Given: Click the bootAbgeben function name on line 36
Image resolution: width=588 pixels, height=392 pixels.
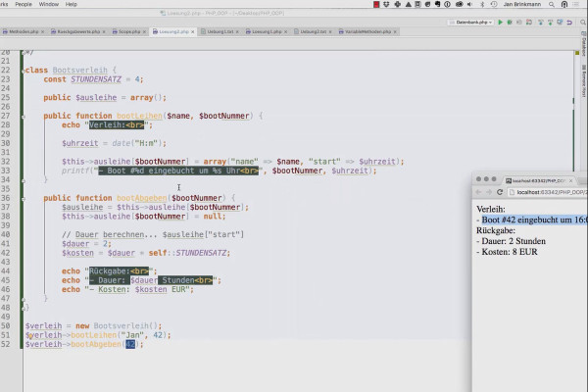Looking at the screenshot, I should (x=142, y=198).
